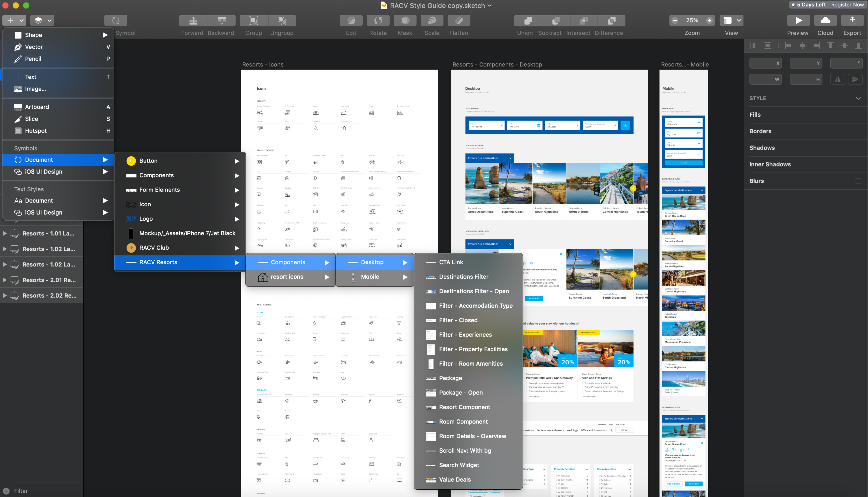Click the Intersect boolean icon
868x497 pixels.
click(584, 20)
